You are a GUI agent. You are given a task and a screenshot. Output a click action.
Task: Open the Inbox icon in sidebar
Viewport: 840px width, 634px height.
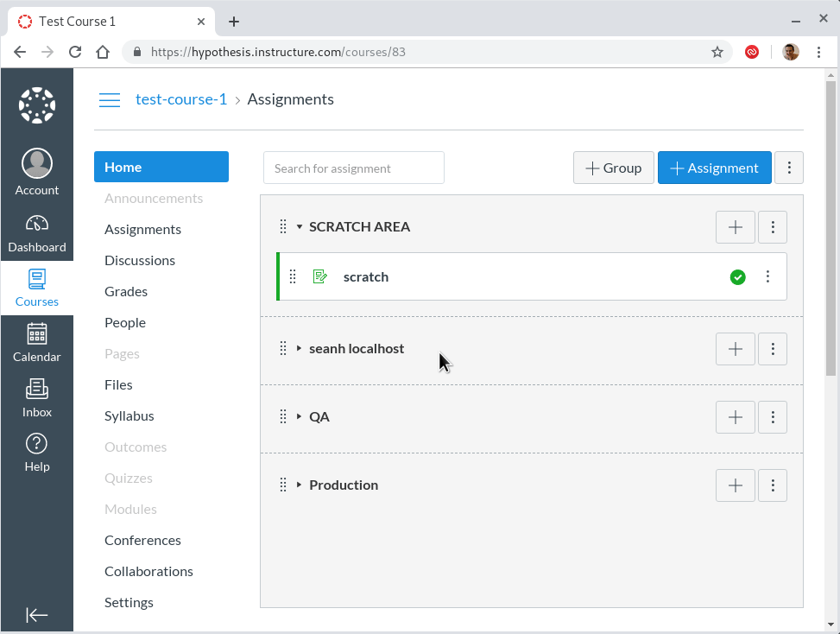coord(36,397)
